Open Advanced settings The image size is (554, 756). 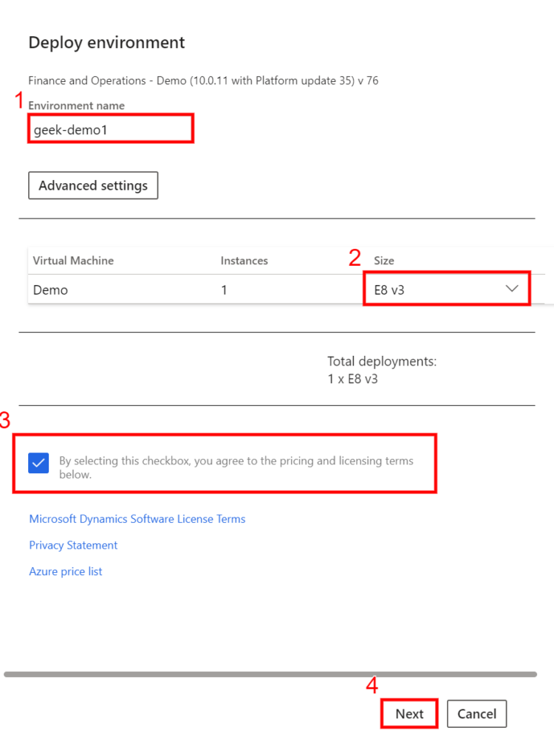click(x=93, y=185)
